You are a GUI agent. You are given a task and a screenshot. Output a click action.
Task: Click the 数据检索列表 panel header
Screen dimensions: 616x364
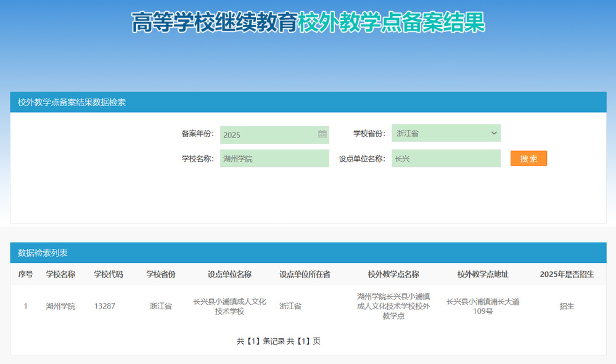pyautogui.click(x=43, y=253)
